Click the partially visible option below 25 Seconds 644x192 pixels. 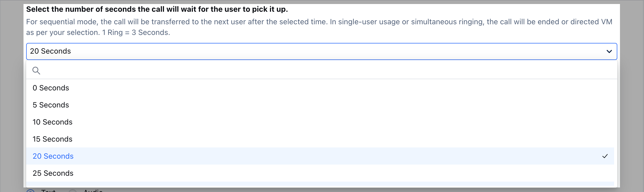[320, 184]
